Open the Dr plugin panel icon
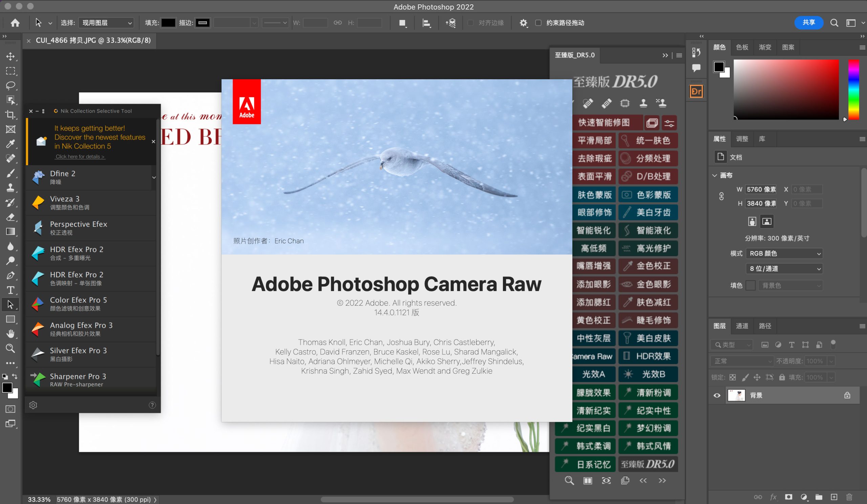Image resolution: width=867 pixels, height=504 pixels. coord(696,91)
